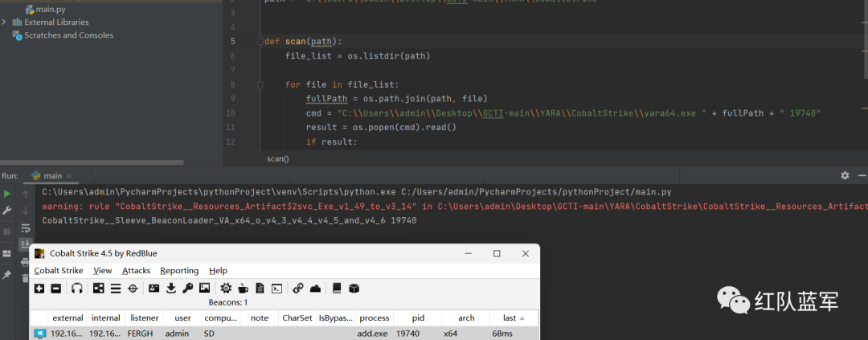Open screenshots picture icon
Viewport: 868px width, 340px height.
tap(204, 288)
